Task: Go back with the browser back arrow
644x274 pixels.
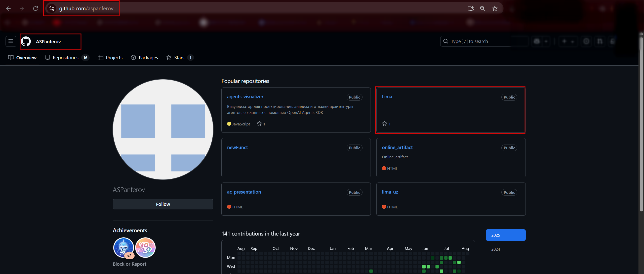Action: tap(8, 9)
